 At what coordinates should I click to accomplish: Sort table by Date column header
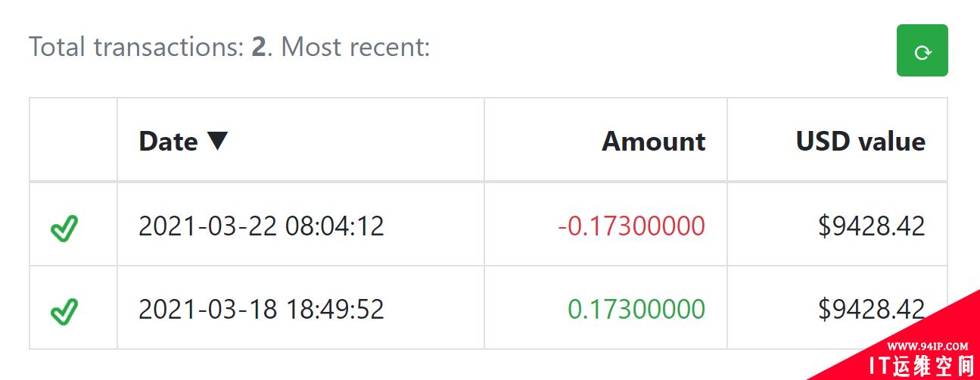click(x=168, y=141)
